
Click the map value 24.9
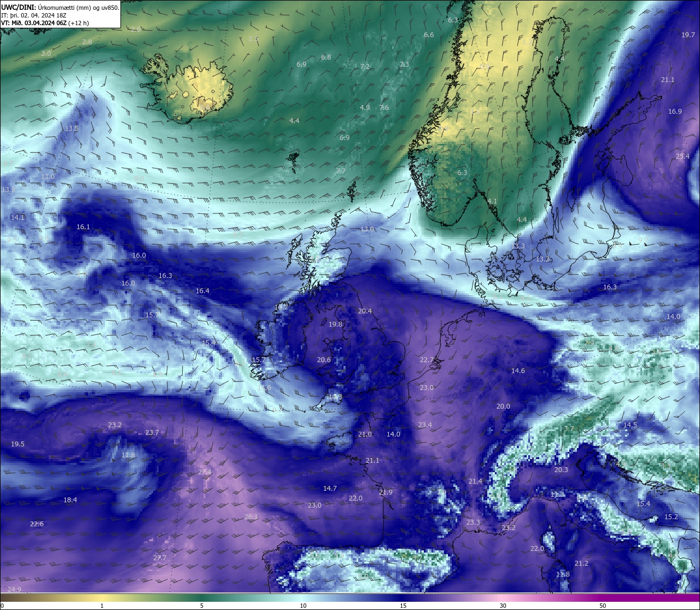[14, 590]
